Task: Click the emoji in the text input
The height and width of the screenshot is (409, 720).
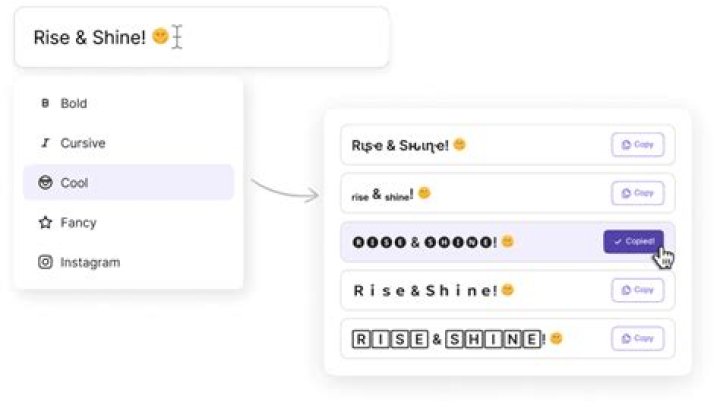Action: click(160, 36)
